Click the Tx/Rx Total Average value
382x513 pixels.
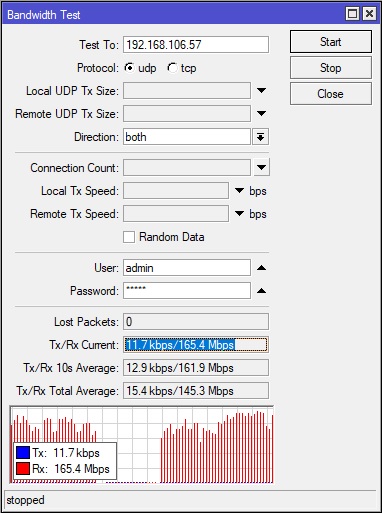pos(196,391)
